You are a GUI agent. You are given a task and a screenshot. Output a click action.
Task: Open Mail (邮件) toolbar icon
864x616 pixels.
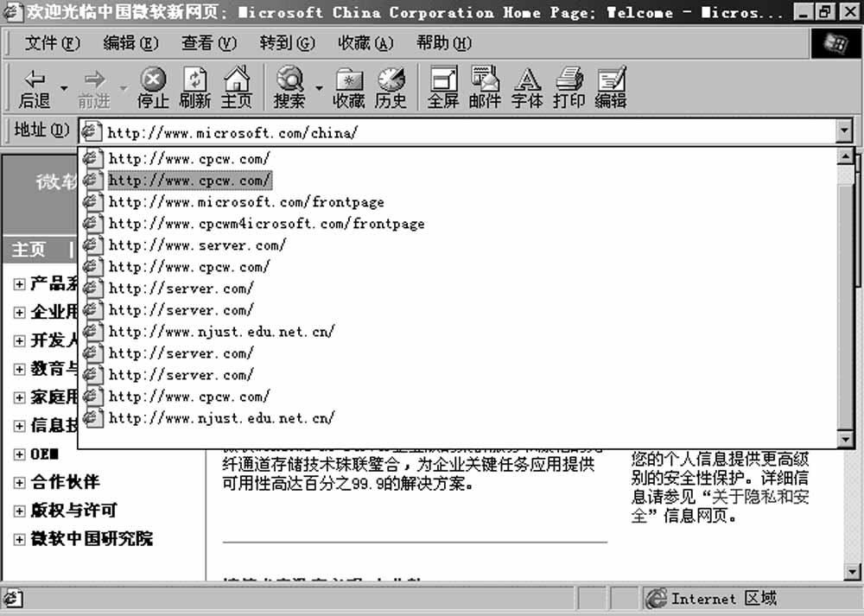pos(485,87)
